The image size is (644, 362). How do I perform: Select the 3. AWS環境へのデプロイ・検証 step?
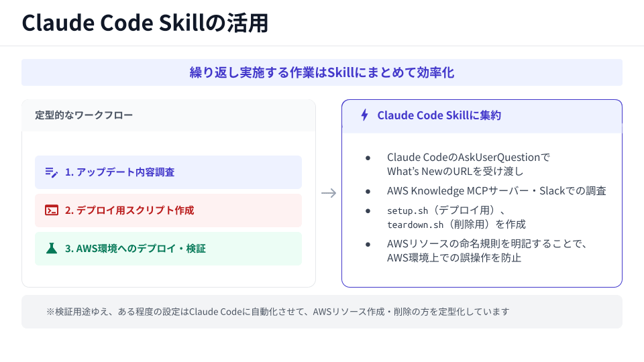[168, 249]
